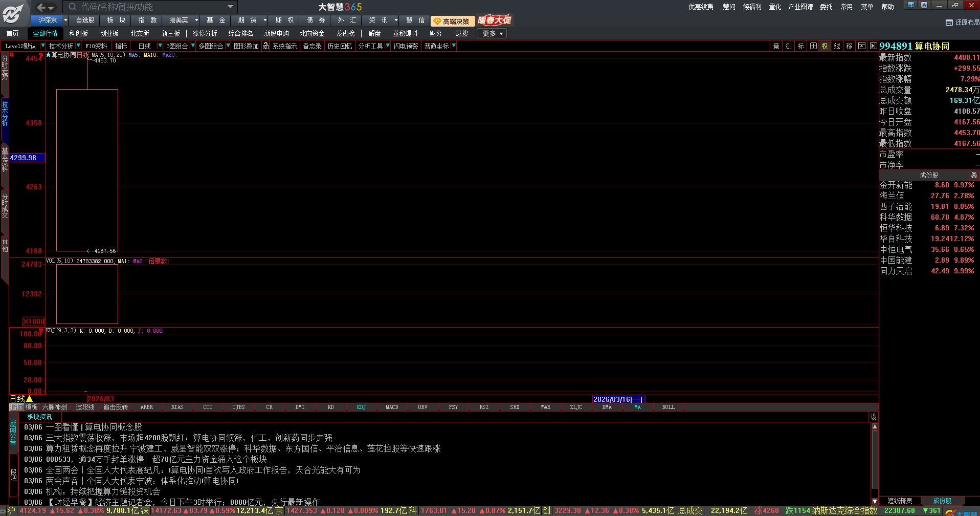Screen dimensions: 980x516
Task: Click the 日线 yellow triangle indicator
Action: 29,399
